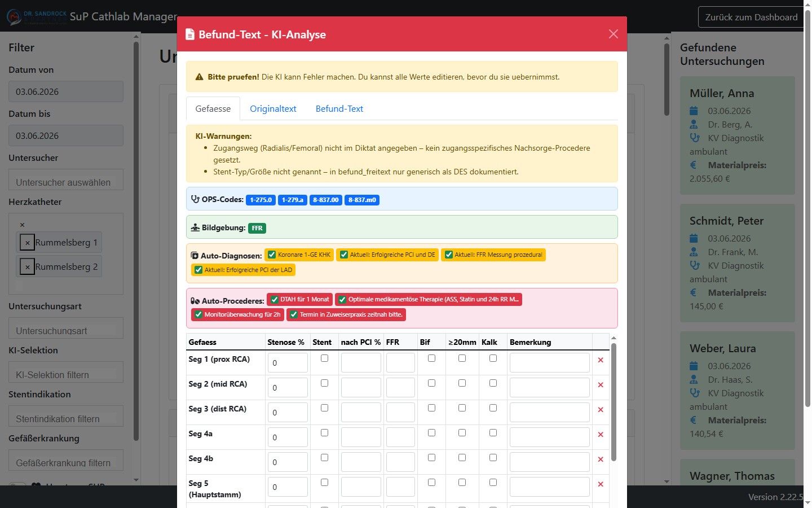The height and width of the screenshot is (508, 812).
Task: Check the Stent box for Seg 2 (mid RCA)
Action: coord(324,383)
